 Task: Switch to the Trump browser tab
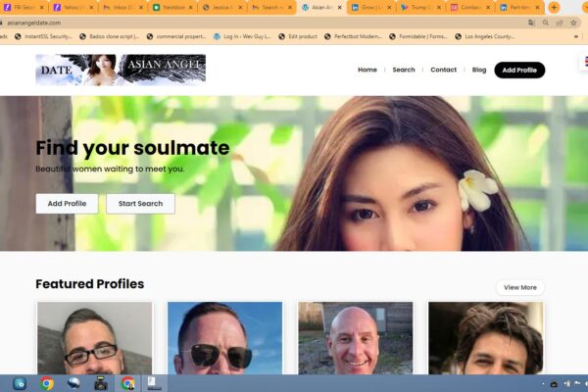point(421,7)
